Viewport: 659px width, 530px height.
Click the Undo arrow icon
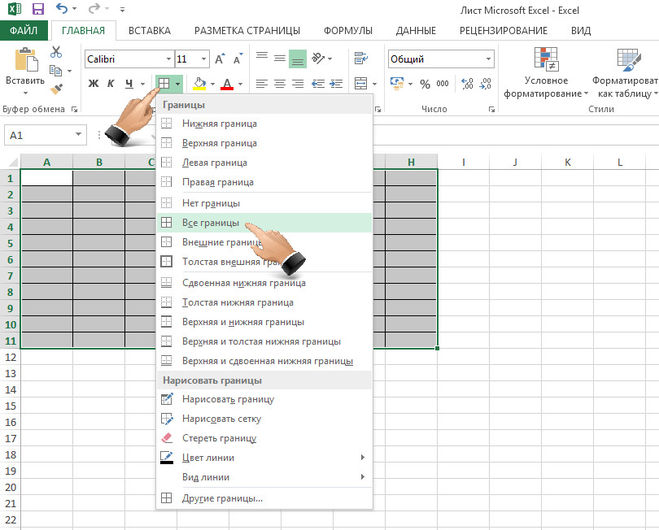62,8
